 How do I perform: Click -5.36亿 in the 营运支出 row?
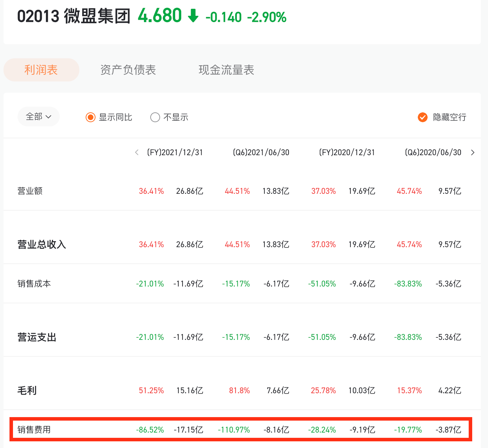[x=448, y=337]
